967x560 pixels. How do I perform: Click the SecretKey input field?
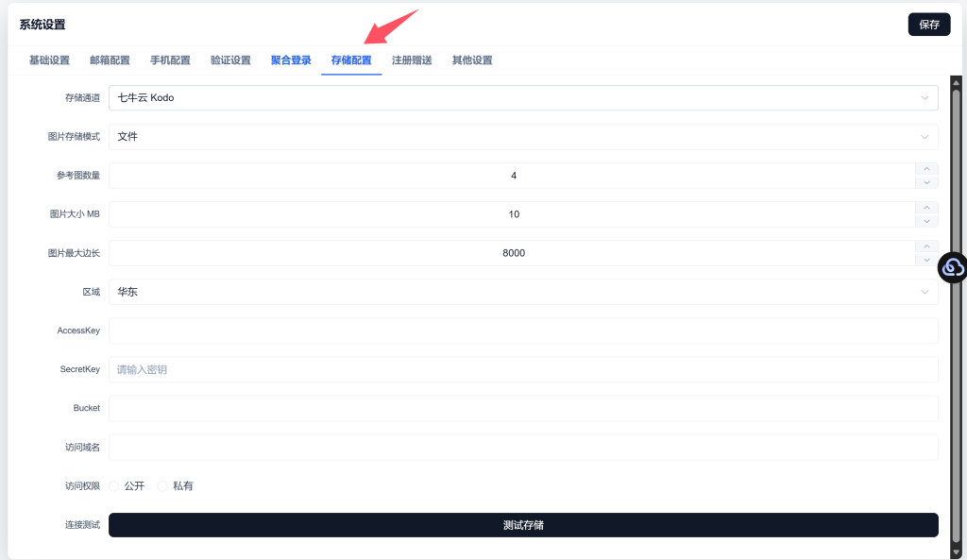523,369
